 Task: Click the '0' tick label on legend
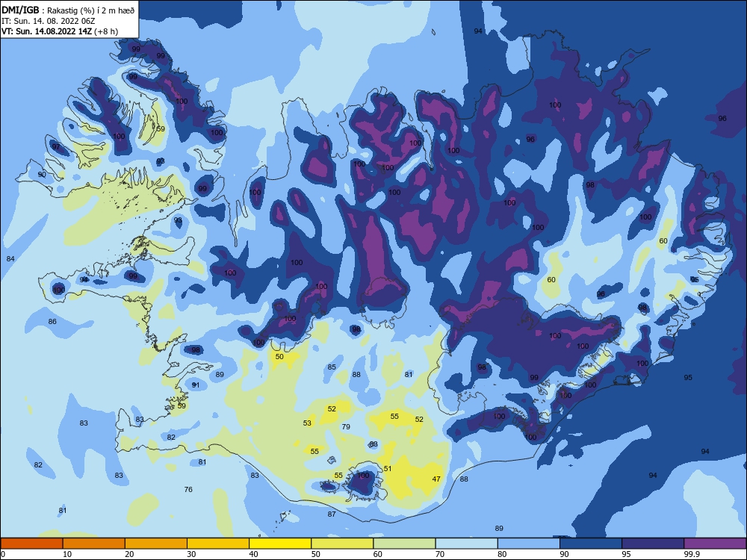pyautogui.click(x=3, y=554)
